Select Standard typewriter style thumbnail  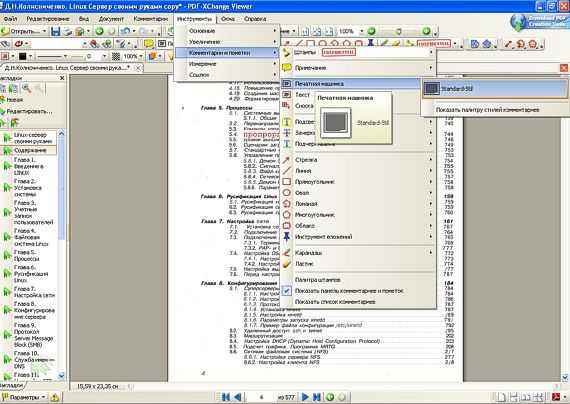tap(432, 88)
